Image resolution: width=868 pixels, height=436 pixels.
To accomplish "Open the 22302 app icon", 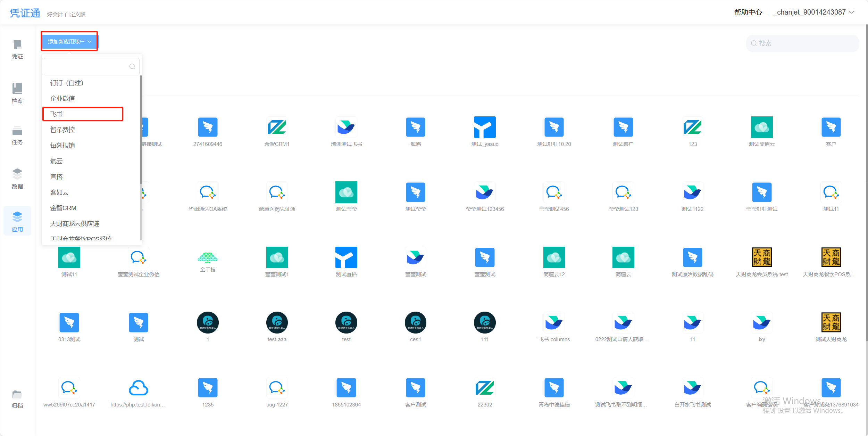I will [x=485, y=388].
